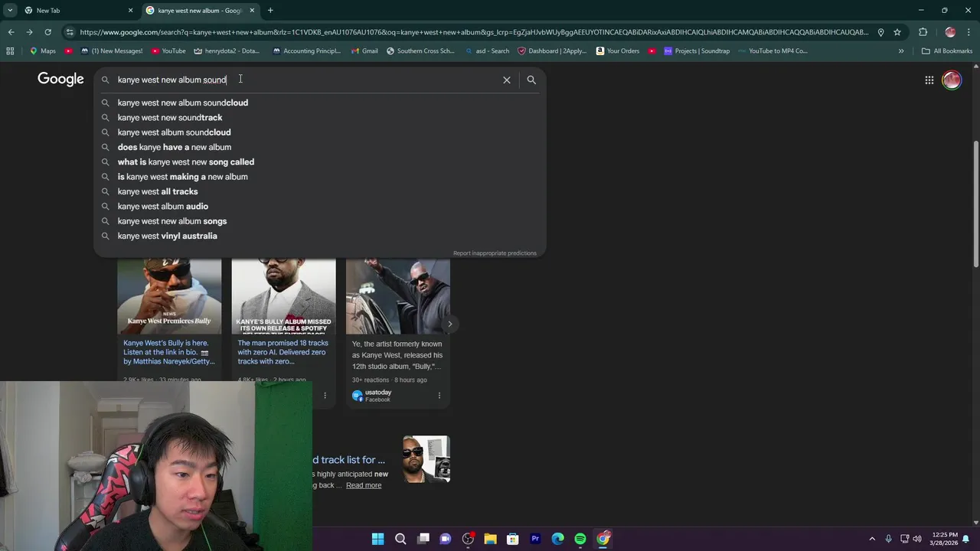
Task: Open Southern Cross bookmark
Action: (420, 51)
